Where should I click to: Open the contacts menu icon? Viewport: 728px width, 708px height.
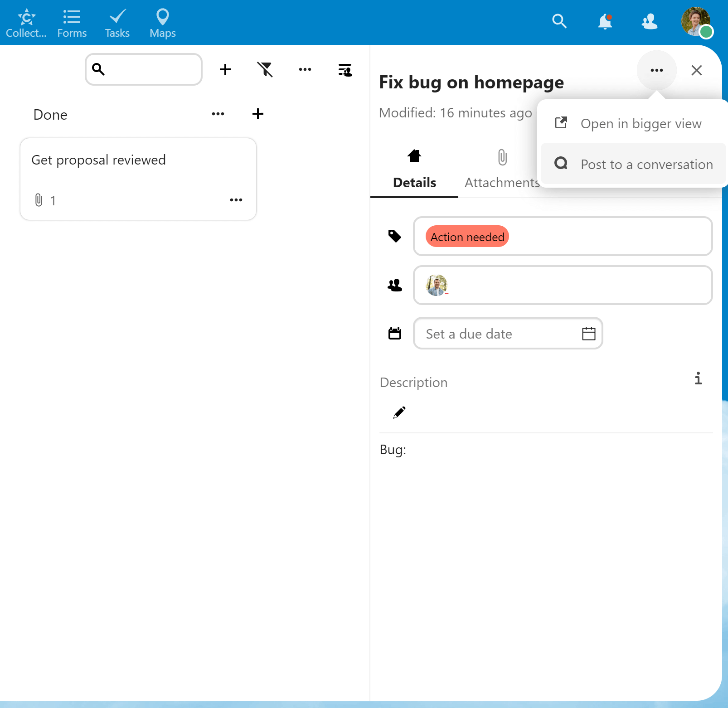click(x=650, y=21)
